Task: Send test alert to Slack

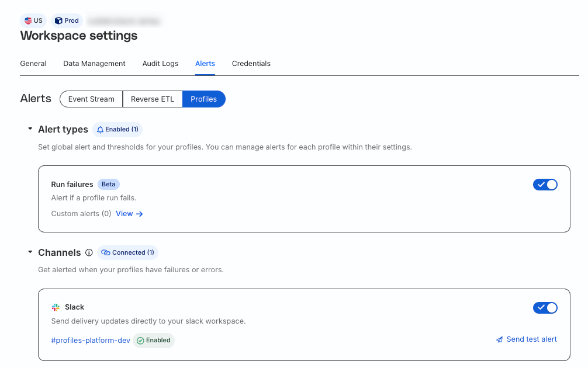Action: pyautogui.click(x=527, y=339)
